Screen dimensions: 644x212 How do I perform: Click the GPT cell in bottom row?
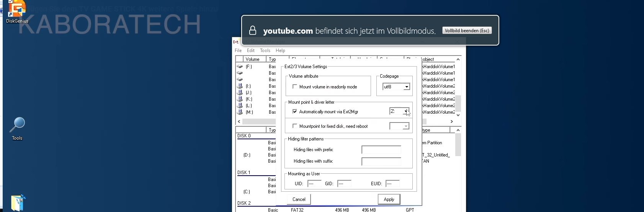pos(410,210)
